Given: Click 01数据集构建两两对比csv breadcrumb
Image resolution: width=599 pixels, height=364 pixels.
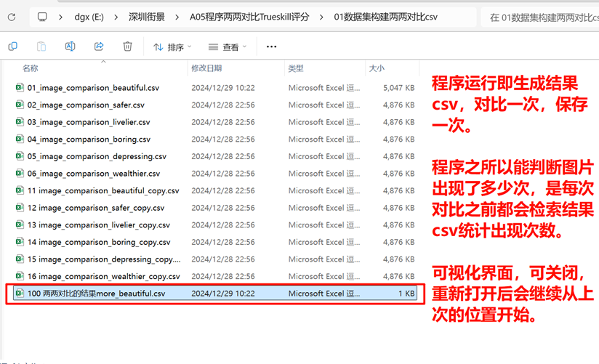Looking at the screenshot, I should (x=385, y=17).
